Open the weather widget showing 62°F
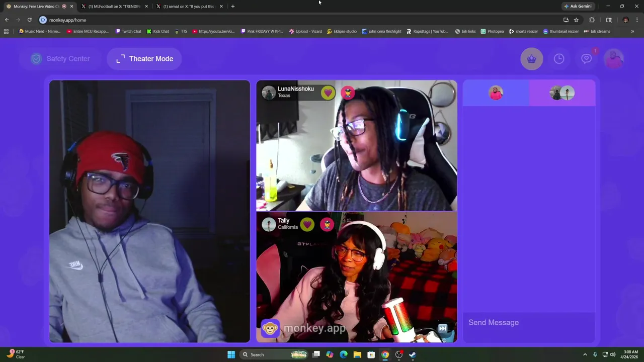644x362 pixels. coord(16,354)
